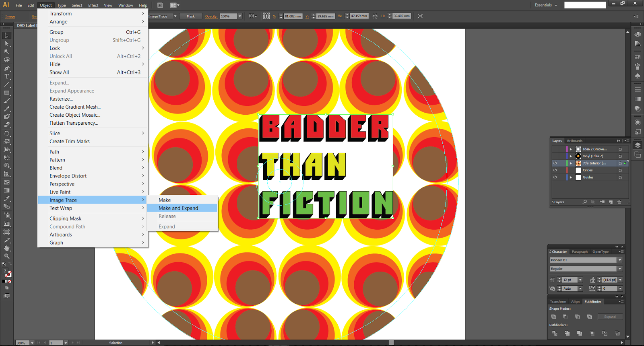This screenshot has height=346, width=644.
Task: Click the Mask button in control bar
Action: tap(191, 16)
